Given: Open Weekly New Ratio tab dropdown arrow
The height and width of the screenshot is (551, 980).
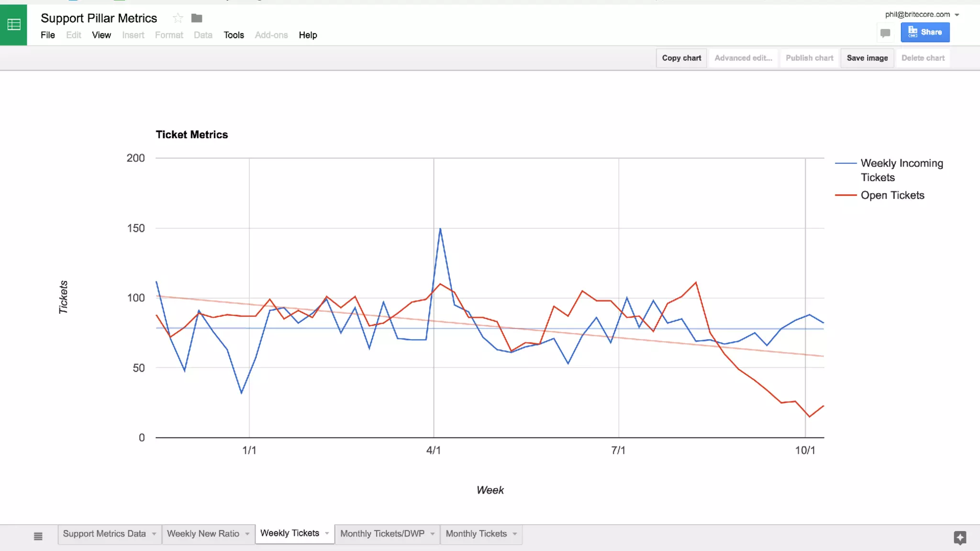Looking at the screenshot, I should coord(247,534).
